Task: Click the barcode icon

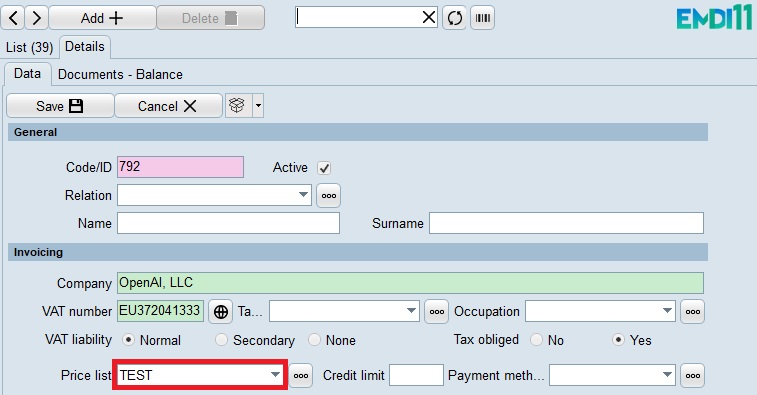Action: pyautogui.click(x=482, y=18)
